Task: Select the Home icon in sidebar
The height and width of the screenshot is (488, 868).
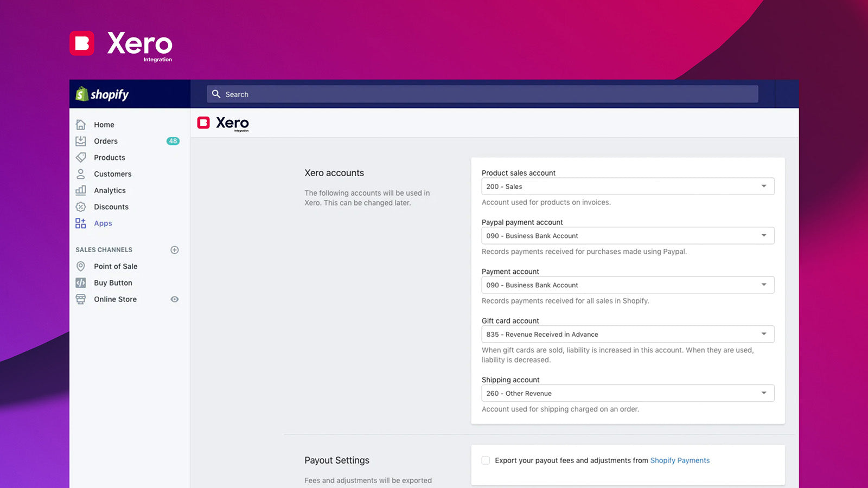Action: [80, 124]
